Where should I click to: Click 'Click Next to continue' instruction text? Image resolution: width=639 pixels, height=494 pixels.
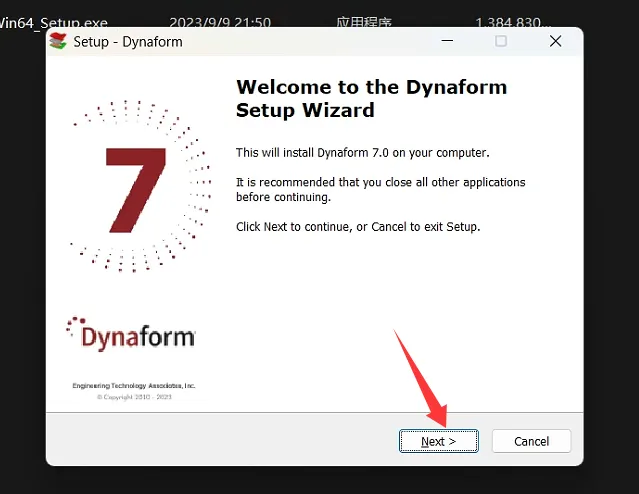coord(358,227)
